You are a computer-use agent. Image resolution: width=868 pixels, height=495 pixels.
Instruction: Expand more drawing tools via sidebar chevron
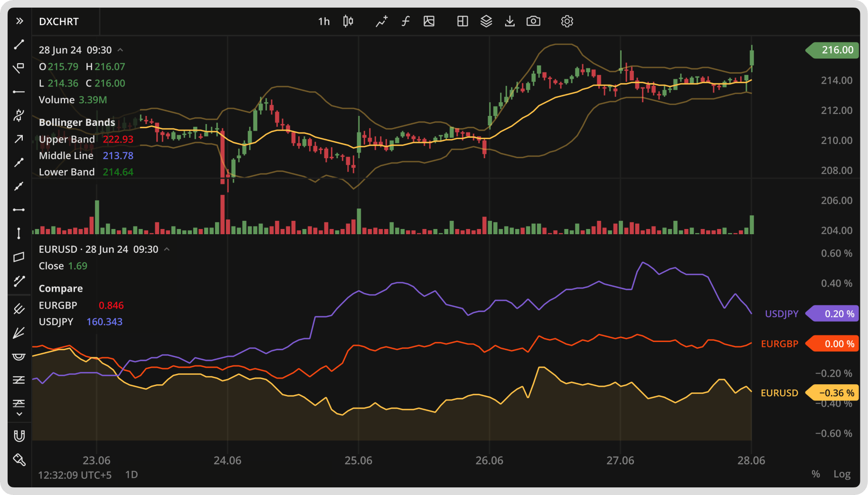click(x=19, y=414)
